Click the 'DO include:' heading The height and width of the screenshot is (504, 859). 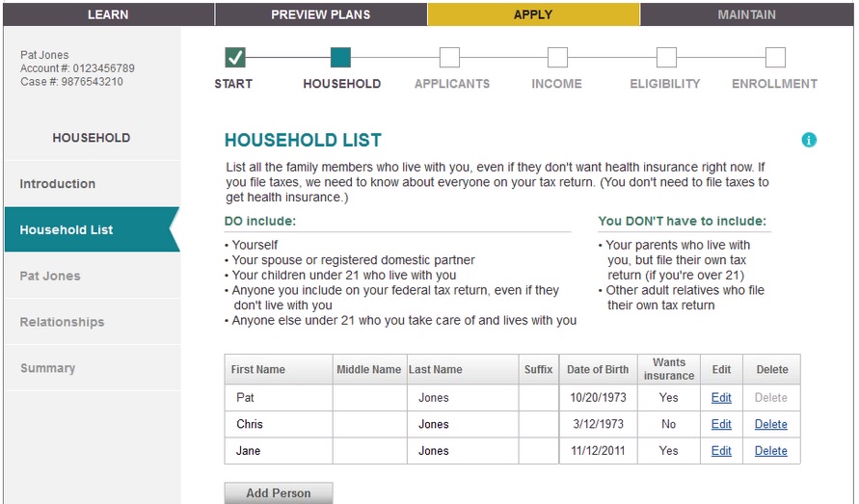tap(260, 222)
